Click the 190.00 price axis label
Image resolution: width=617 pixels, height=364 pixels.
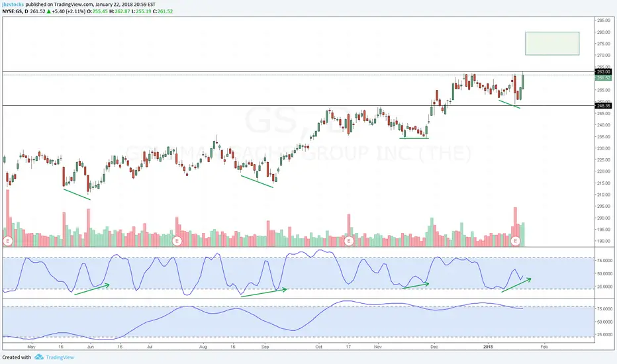click(x=604, y=241)
